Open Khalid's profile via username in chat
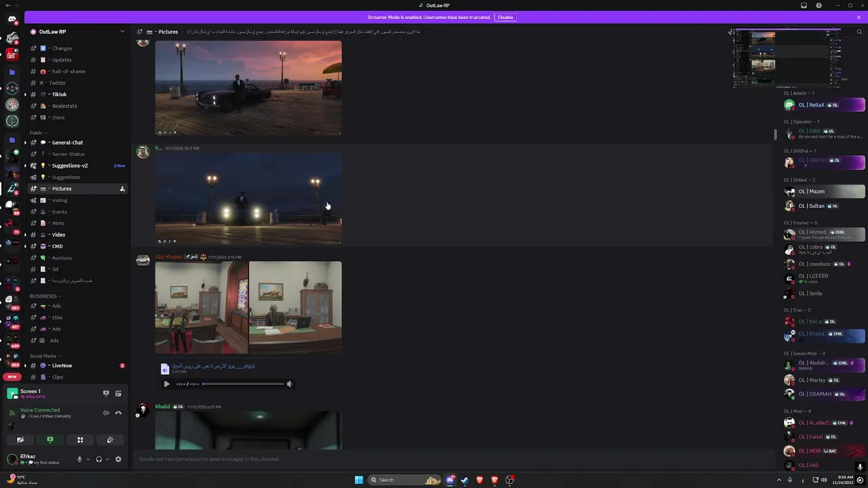The width and height of the screenshot is (868, 488). tap(163, 407)
